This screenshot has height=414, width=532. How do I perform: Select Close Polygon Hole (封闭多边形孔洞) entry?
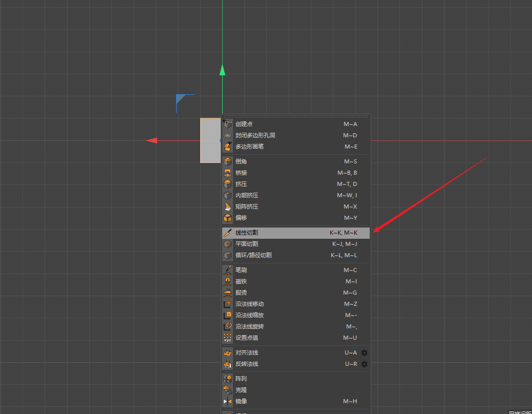(255, 135)
